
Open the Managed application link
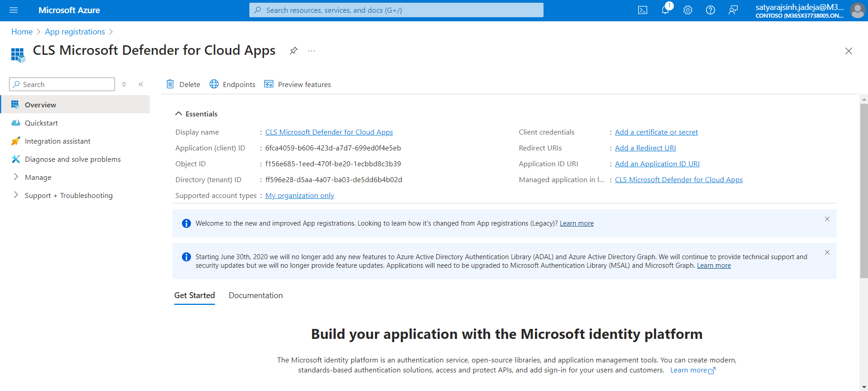(x=679, y=179)
